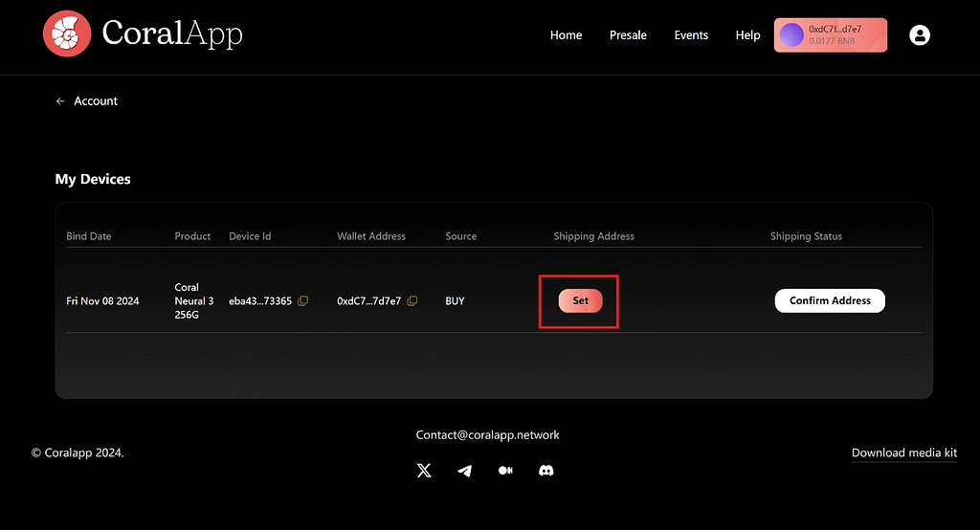Select the Shipping Address column header
980x530 pixels.
(593, 236)
